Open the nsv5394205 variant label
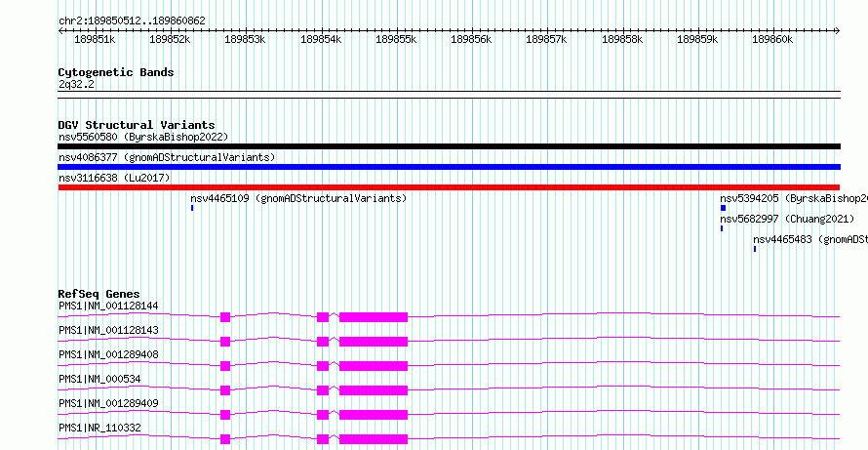Image resolution: width=868 pixels, height=450 pixels. click(794, 198)
